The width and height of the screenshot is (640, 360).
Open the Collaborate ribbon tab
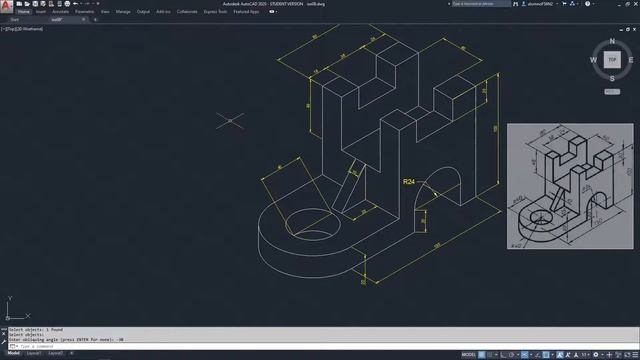point(187,12)
